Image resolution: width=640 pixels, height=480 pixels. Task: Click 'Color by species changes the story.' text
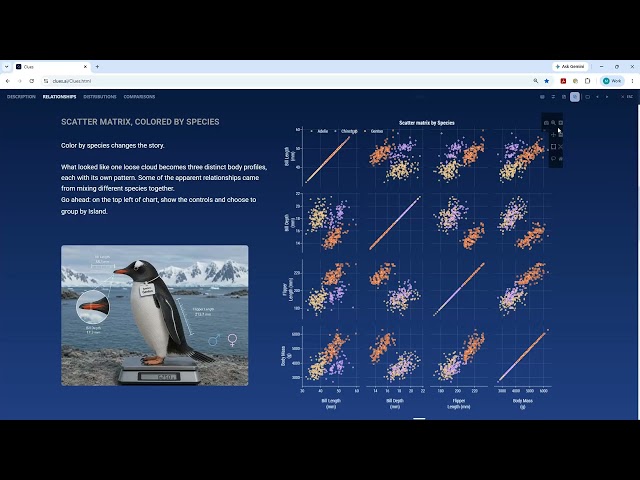tap(113, 145)
